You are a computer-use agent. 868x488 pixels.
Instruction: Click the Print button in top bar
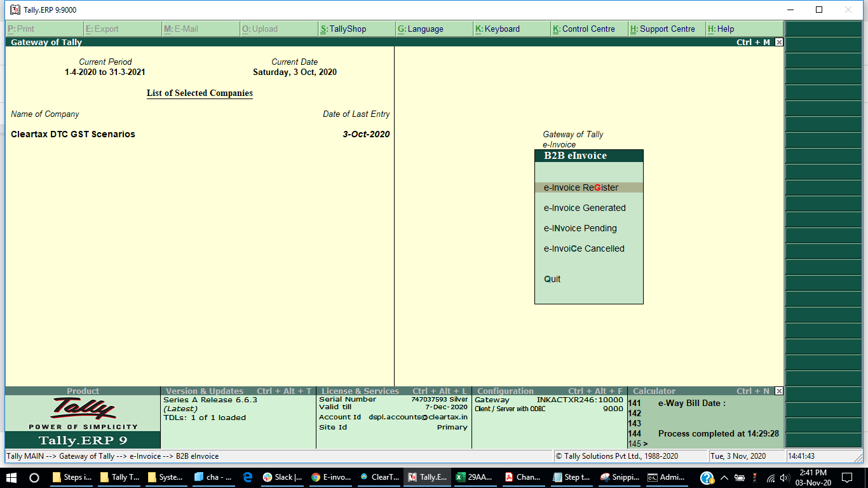(x=44, y=29)
